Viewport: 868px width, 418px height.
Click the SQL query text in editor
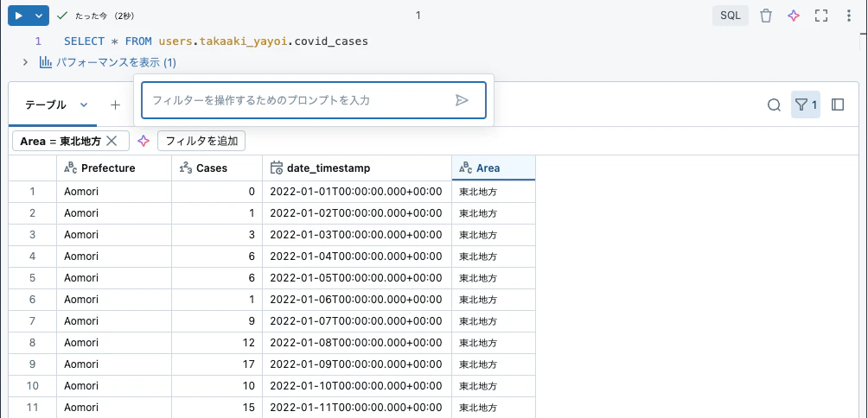[216, 41]
